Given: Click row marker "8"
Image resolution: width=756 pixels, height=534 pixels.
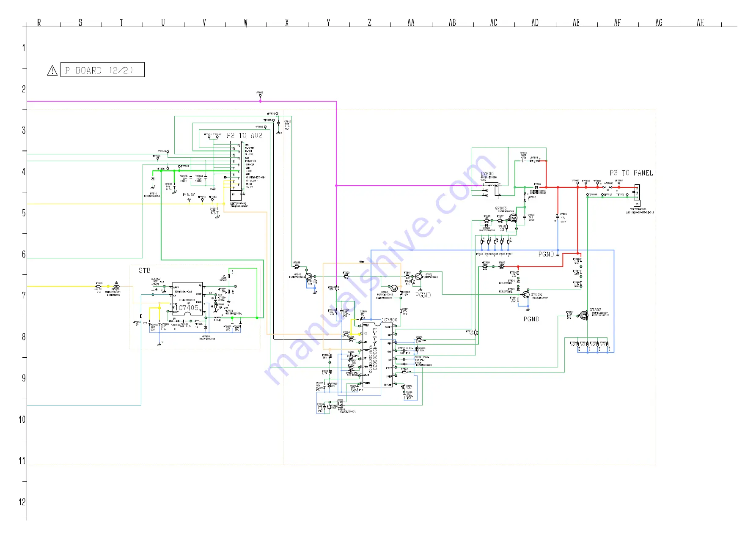Looking at the screenshot, I should (x=24, y=337).
